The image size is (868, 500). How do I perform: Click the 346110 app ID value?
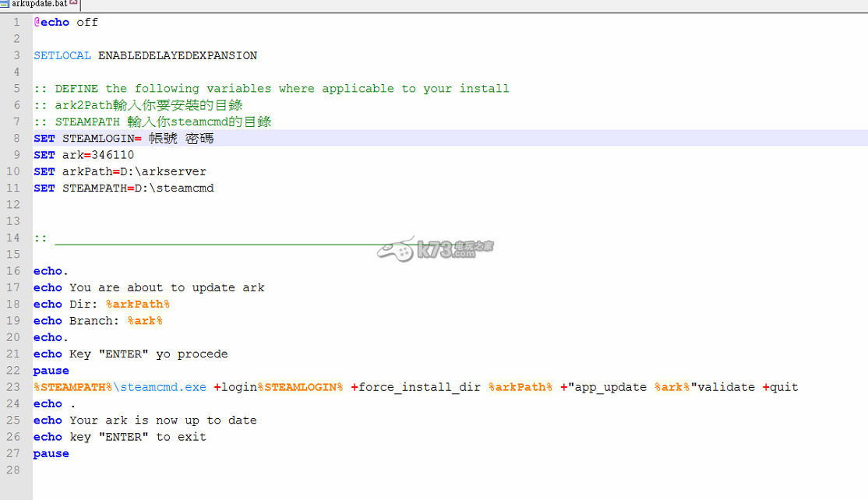113,155
